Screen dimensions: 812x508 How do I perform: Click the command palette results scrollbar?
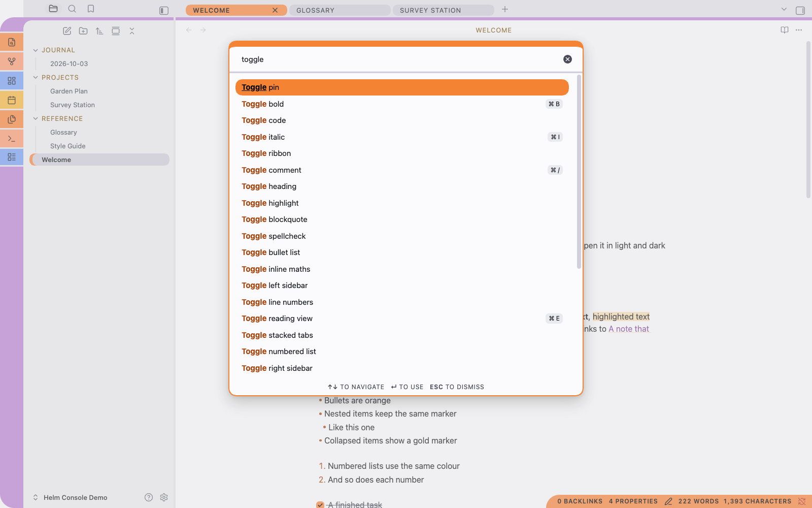pos(579,172)
